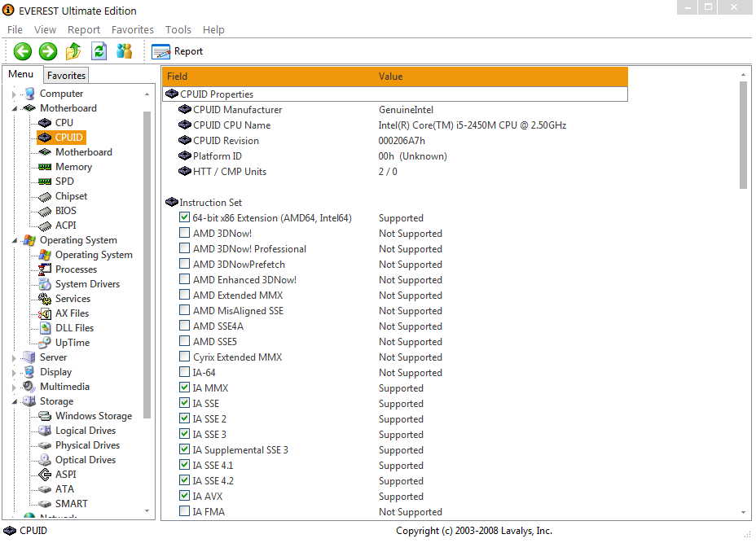
Task: Click scroll down arrow of right pane
Action: pos(743,513)
